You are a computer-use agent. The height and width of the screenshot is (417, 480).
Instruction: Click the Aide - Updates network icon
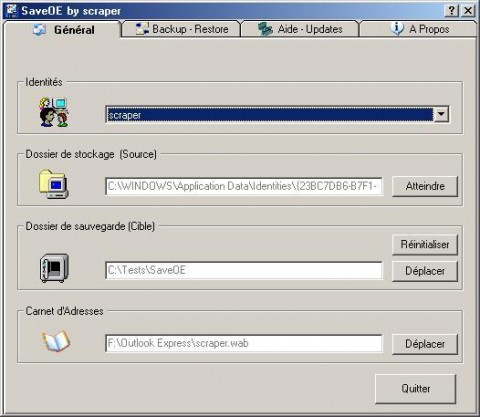[265, 29]
